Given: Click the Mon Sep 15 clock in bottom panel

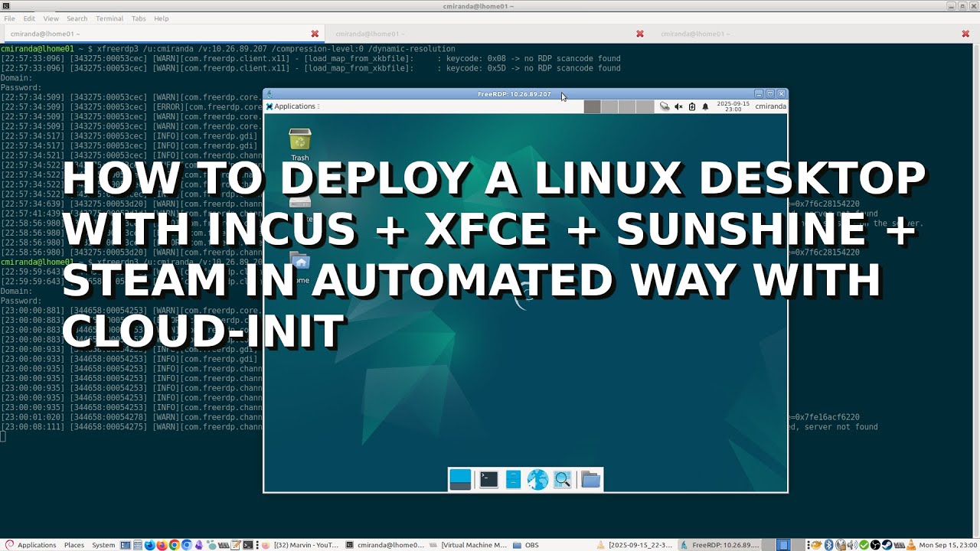Looking at the screenshot, I should 949,545.
